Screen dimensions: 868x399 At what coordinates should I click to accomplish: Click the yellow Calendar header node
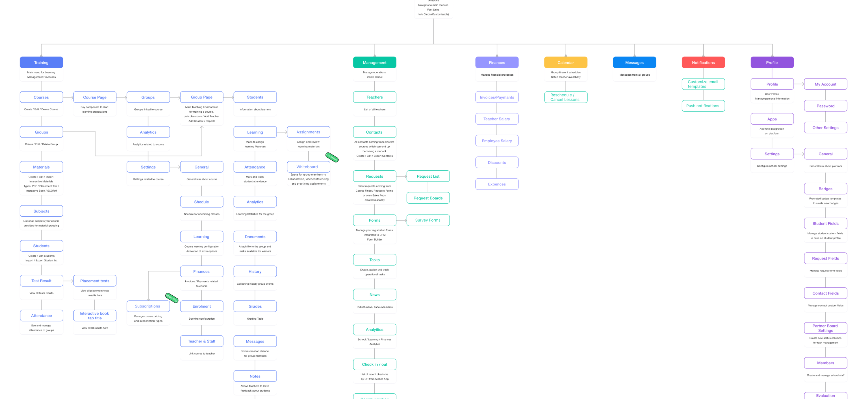click(x=565, y=63)
